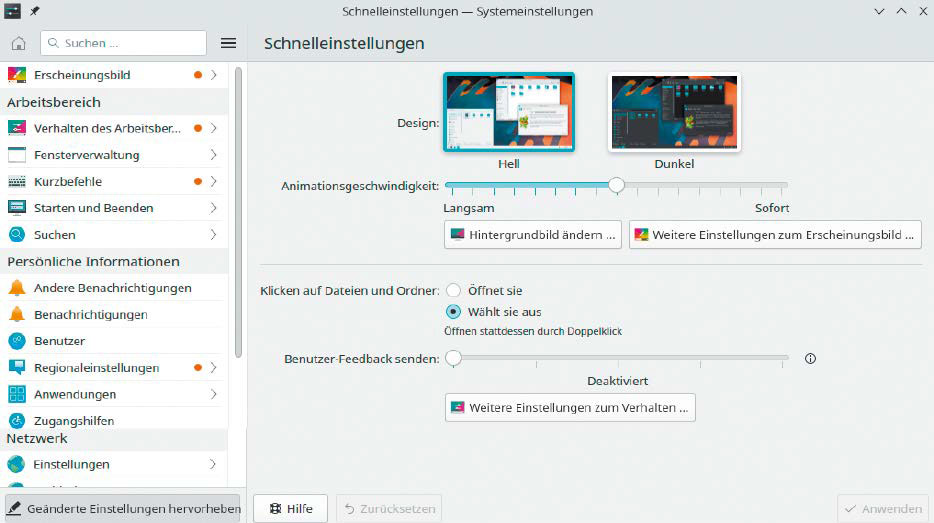
Task: Click the Zugangshilfen accessibility icon
Action: pyautogui.click(x=17, y=421)
